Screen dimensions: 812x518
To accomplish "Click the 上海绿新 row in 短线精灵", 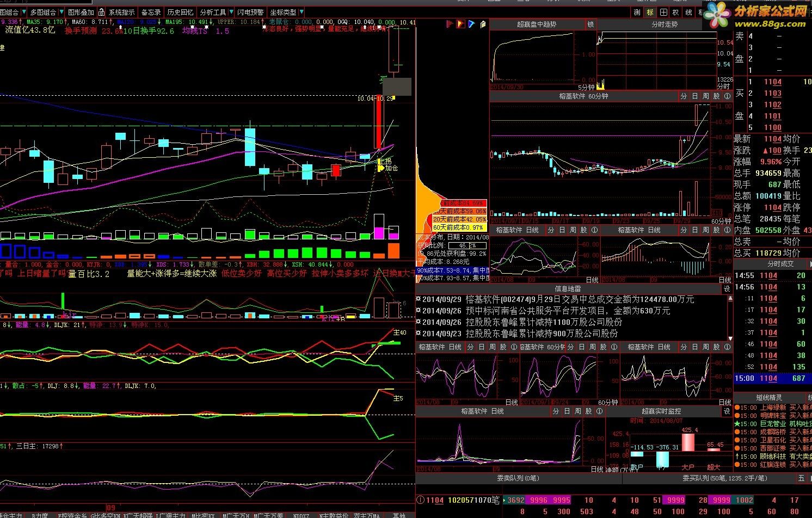I will click(x=773, y=407).
